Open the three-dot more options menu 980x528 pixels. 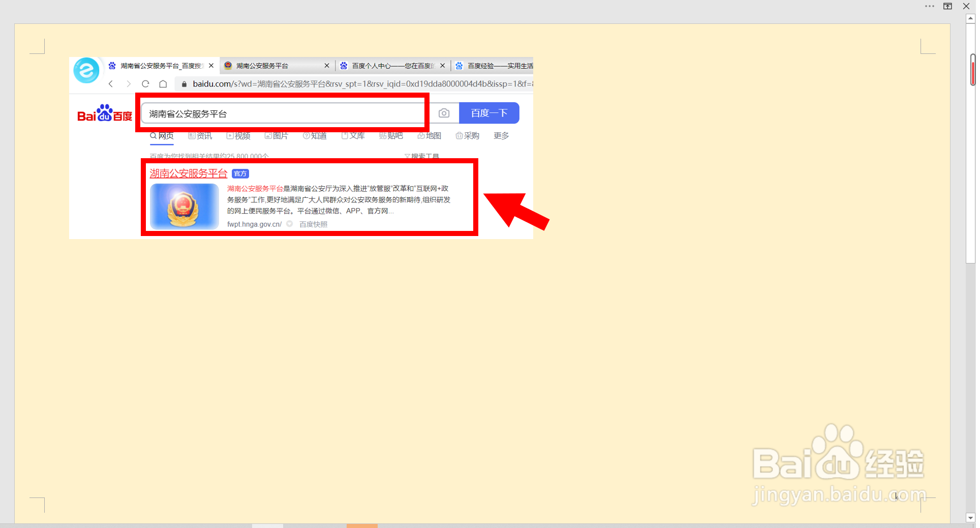click(930, 6)
